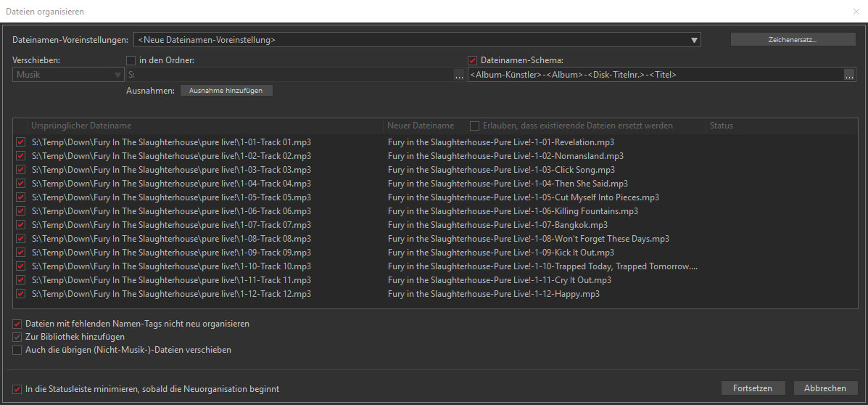Uncheck the row for 1-01-Track 01.mp3
The height and width of the screenshot is (405, 868).
pos(21,142)
